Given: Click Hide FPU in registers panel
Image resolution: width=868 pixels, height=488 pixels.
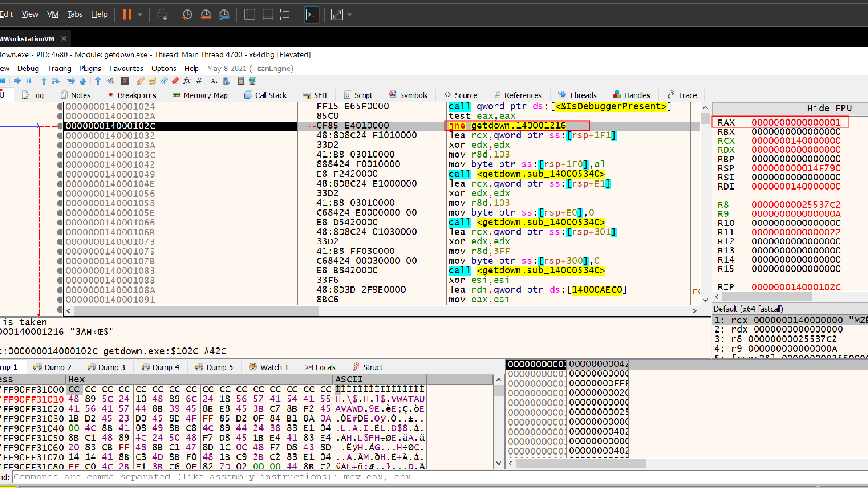Looking at the screenshot, I should (x=829, y=108).
